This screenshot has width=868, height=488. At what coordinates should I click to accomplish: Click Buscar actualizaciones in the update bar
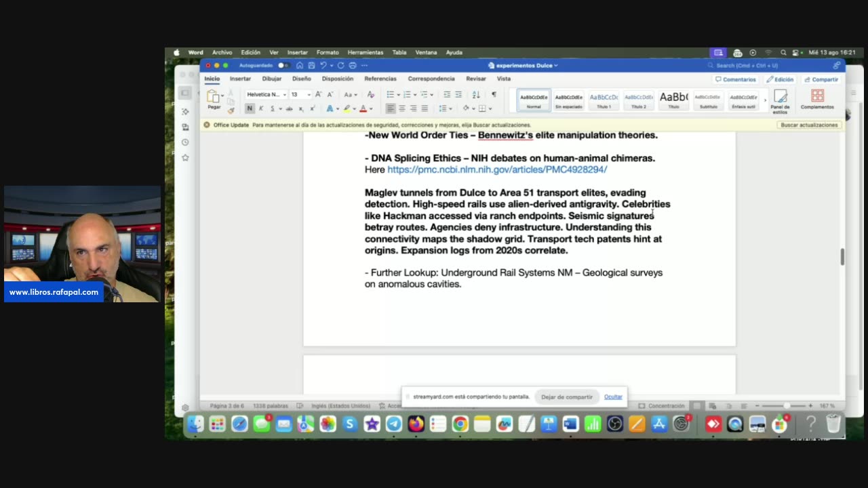809,125
